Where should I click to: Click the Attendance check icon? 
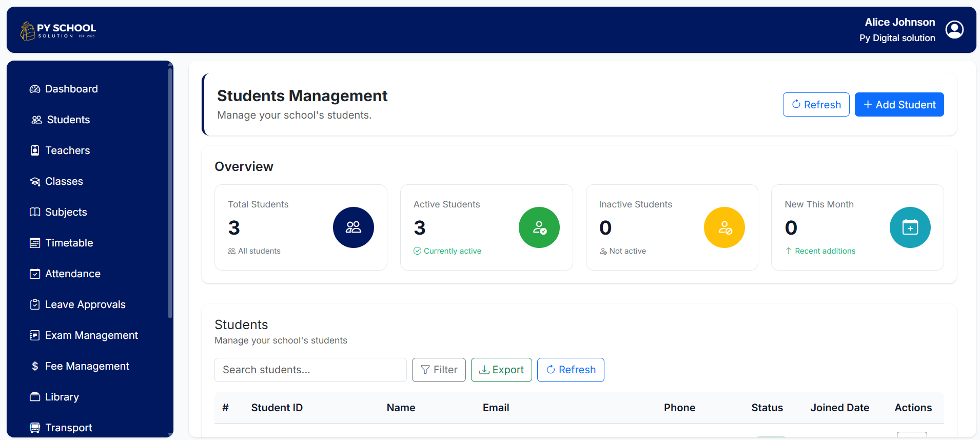point(35,274)
